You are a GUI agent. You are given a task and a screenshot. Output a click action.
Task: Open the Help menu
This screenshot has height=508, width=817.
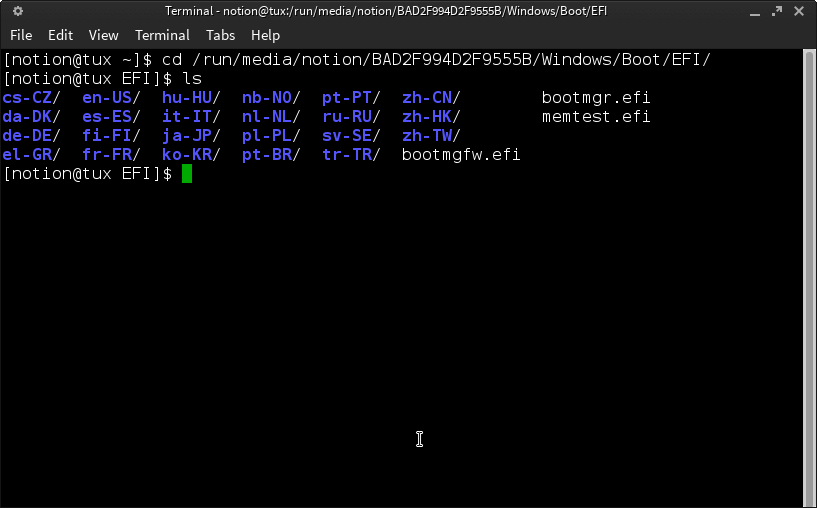click(x=265, y=35)
